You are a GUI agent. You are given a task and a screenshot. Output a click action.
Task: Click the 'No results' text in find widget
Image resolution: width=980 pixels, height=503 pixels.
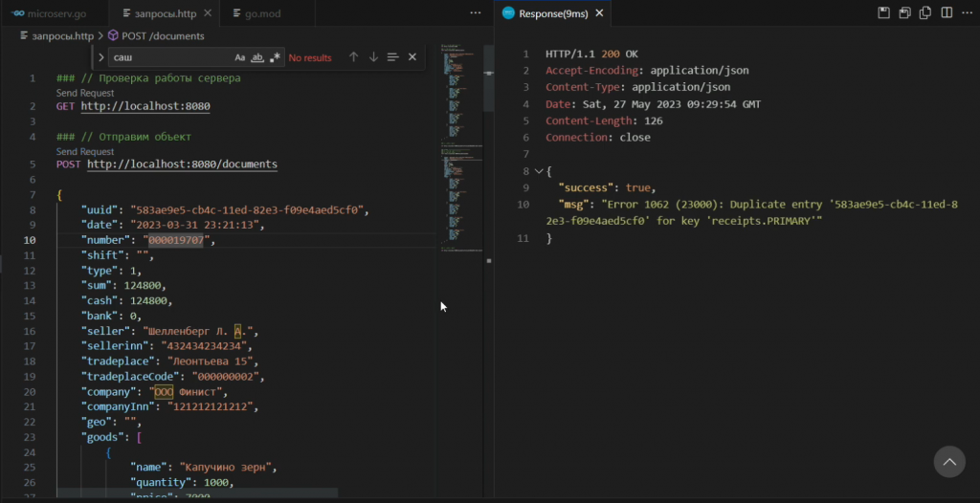click(310, 57)
